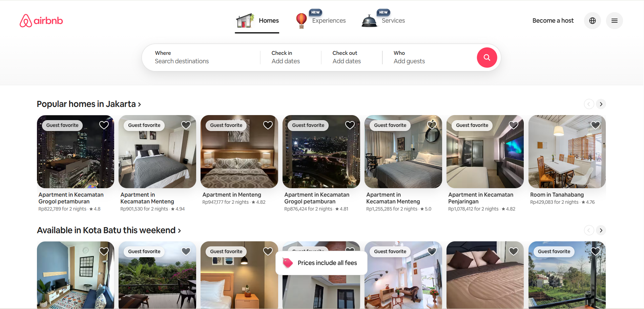Switch to the Homes tab
The image size is (644, 309).
pos(269,20)
